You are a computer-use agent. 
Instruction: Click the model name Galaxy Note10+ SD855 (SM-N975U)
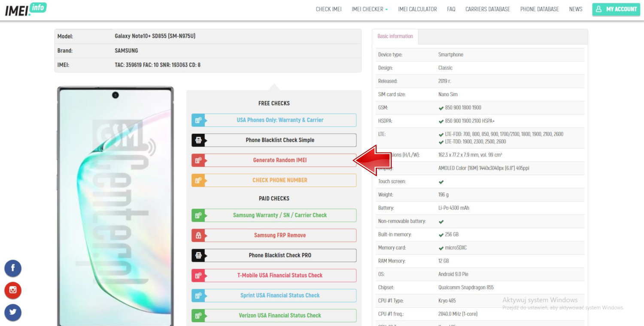click(x=155, y=36)
